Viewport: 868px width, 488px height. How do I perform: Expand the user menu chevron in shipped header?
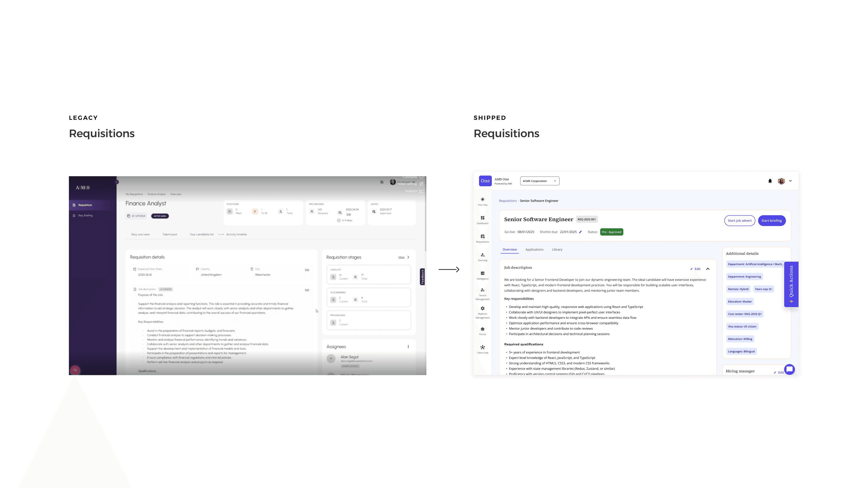click(x=790, y=181)
